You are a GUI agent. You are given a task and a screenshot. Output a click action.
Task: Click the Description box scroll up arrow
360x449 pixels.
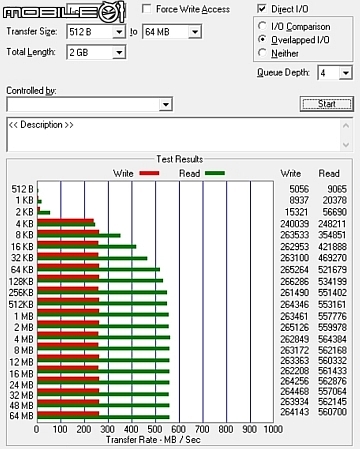(346, 126)
